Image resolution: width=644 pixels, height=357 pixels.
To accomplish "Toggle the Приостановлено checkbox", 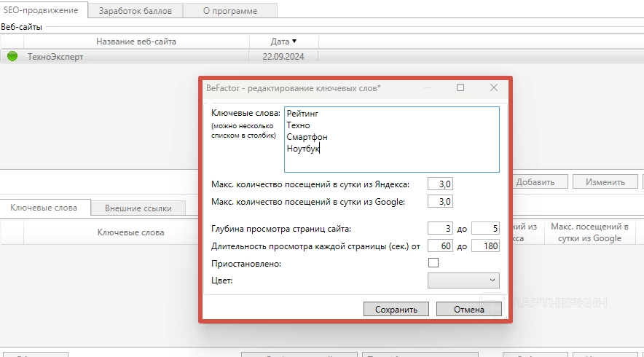I will [x=434, y=263].
